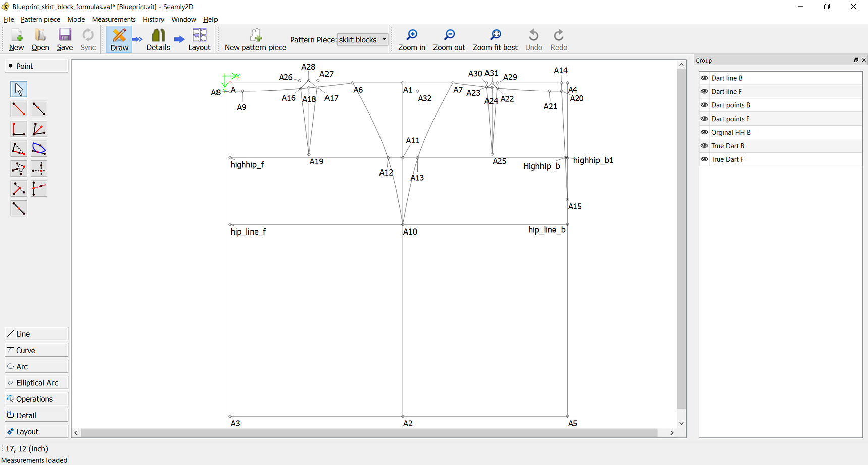Screen dimensions: 868x465
Task: Toggle visibility of Dart points F
Action: click(x=704, y=119)
